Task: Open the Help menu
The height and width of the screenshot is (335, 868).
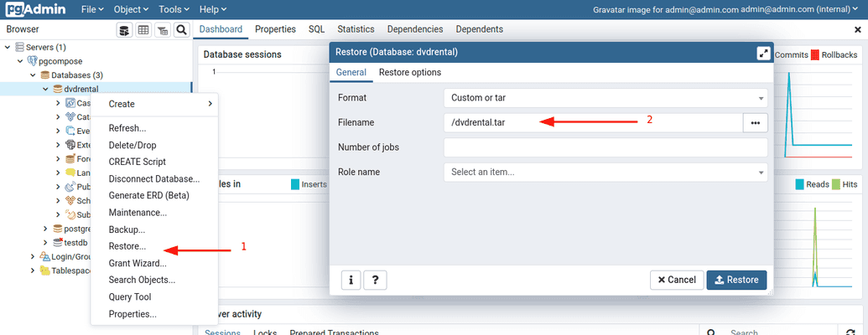Action: click(x=214, y=9)
